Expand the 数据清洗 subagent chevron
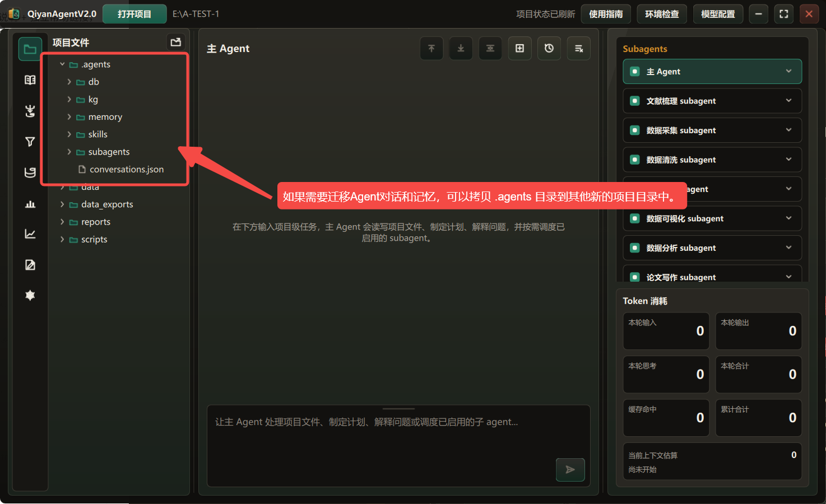This screenshot has height=504, width=826. click(x=788, y=160)
